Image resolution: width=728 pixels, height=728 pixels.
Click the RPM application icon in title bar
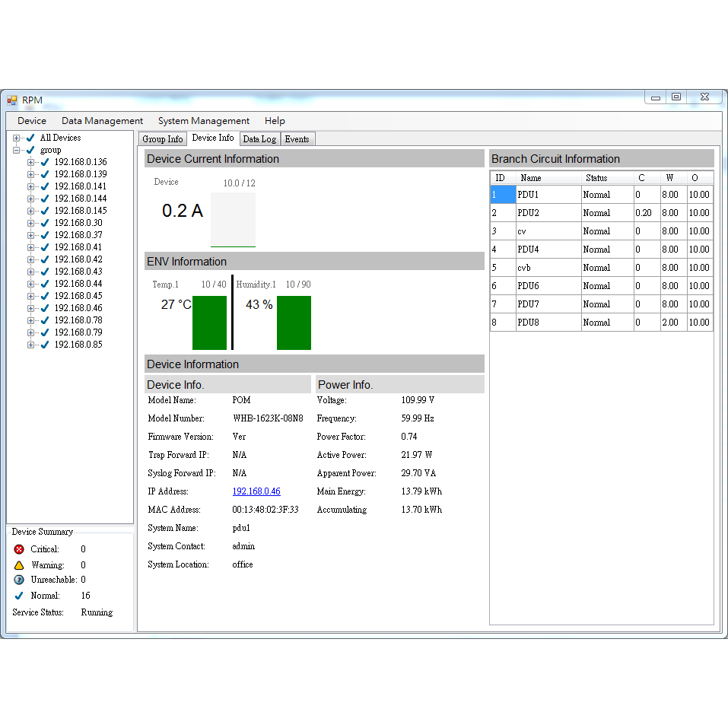pyautogui.click(x=12, y=100)
